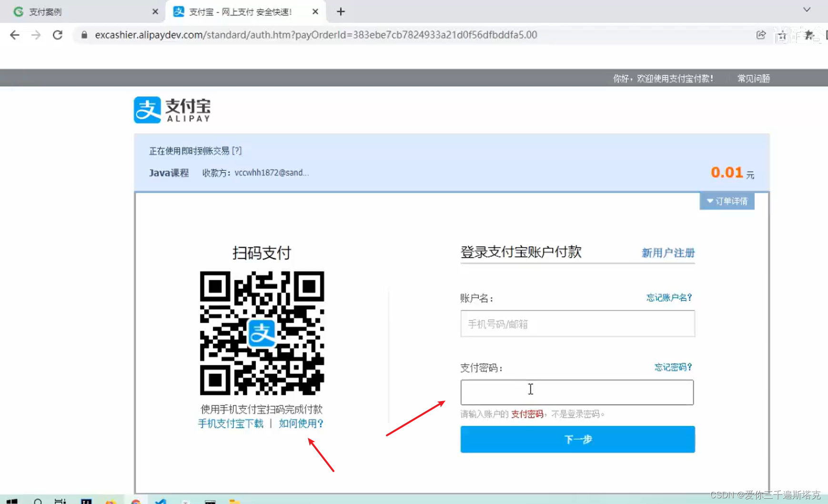The height and width of the screenshot is (504, 828).
Task: Open the Windows Start menu
Action: click(12, 501)
